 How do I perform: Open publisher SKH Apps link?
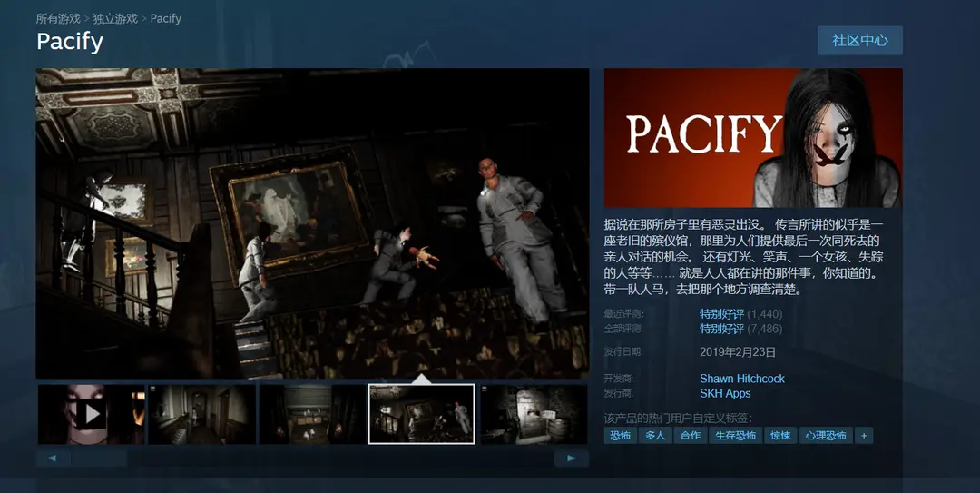point(725,393)
